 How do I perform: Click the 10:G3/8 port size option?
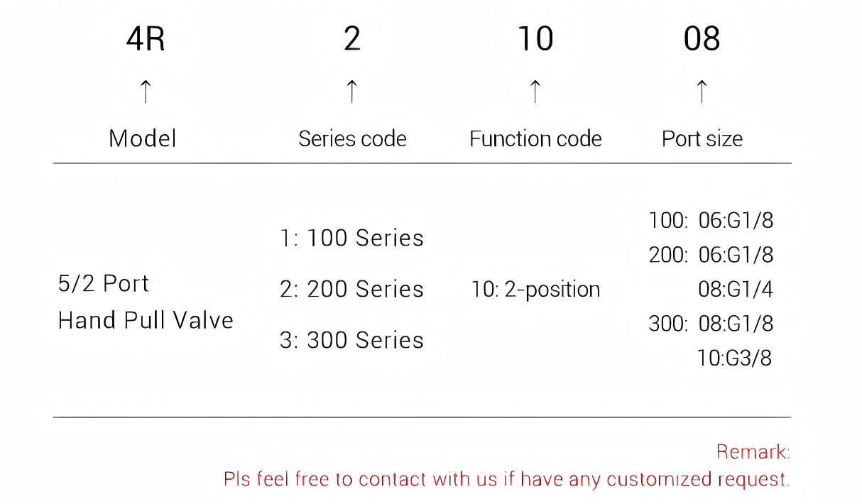point(734,358)
